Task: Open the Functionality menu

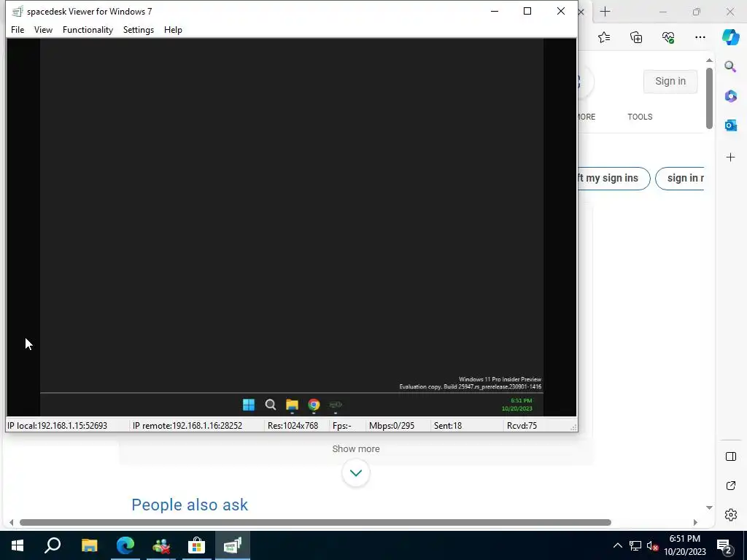Action: click(88, 29)
